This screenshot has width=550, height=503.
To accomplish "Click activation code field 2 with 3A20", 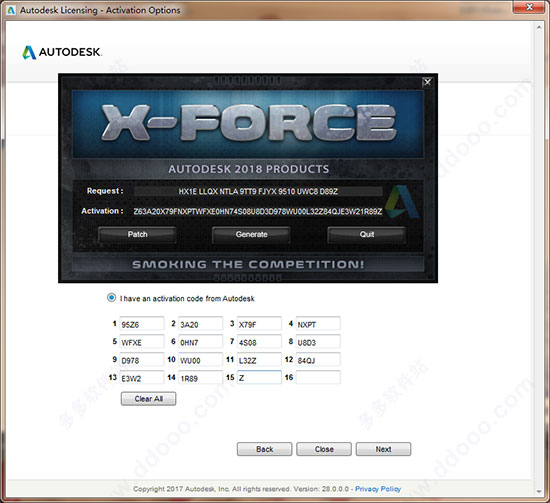I will click(200, 324).
